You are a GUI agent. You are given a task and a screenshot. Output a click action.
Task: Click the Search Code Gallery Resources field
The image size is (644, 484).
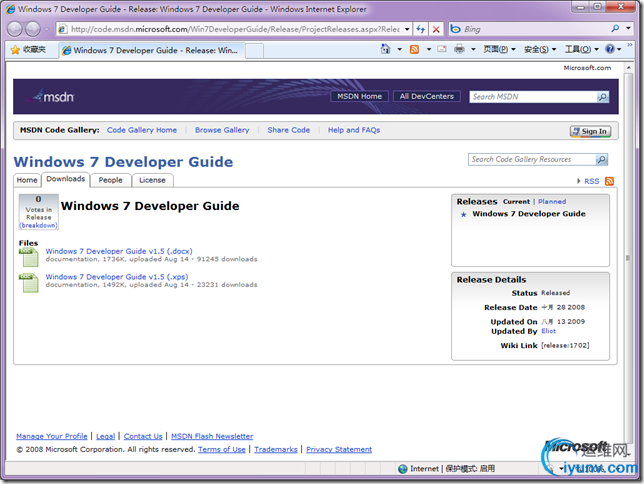click(x=531, y=159)
